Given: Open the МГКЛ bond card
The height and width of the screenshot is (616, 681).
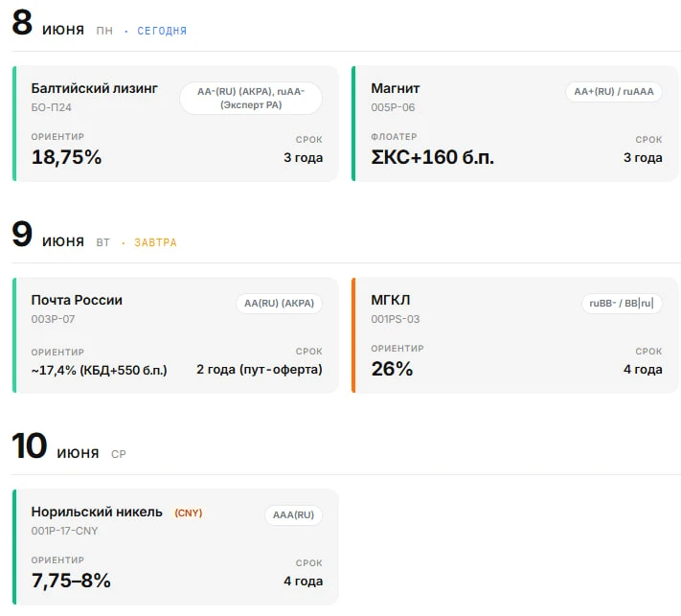Looking at the screenshot, I should point(515,335).
